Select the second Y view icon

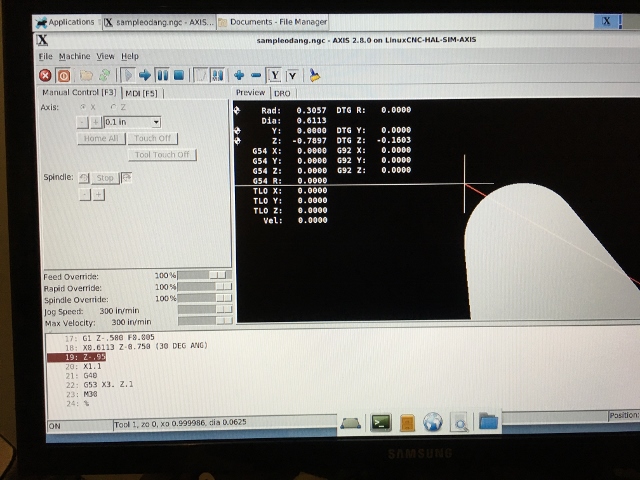(x=293, y=76)
